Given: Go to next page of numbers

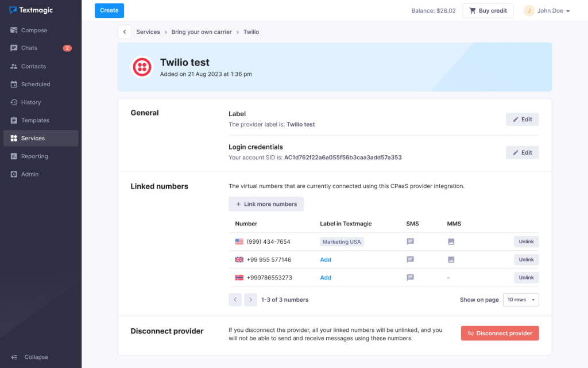Looking at the screenshot, I should coord(250,300).
